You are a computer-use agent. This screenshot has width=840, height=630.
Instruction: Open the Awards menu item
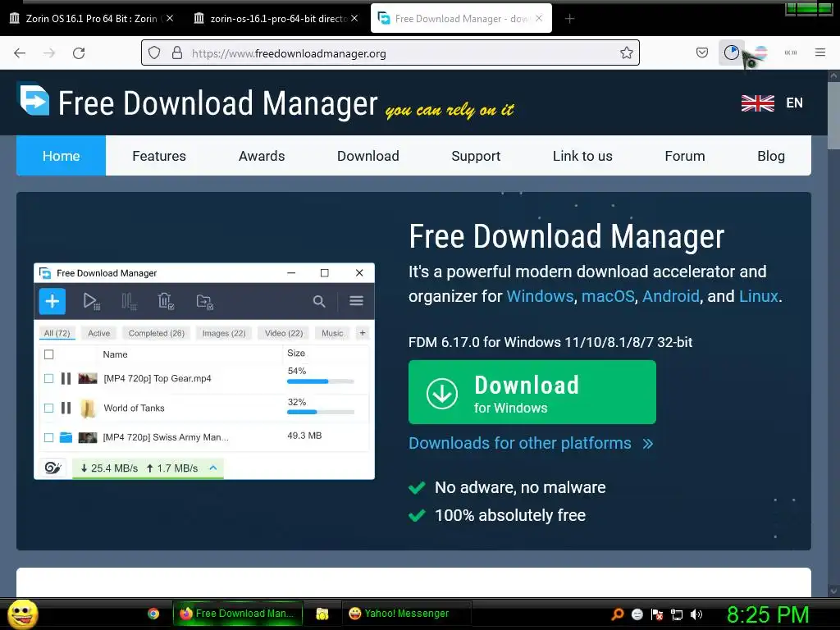(x=262, y=156)
